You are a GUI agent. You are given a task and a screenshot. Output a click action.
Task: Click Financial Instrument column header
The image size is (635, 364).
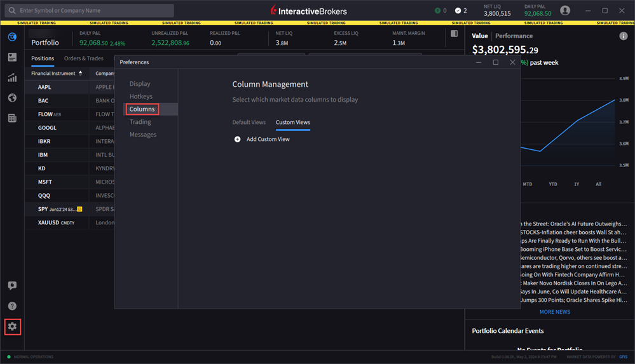click(53, 73)
